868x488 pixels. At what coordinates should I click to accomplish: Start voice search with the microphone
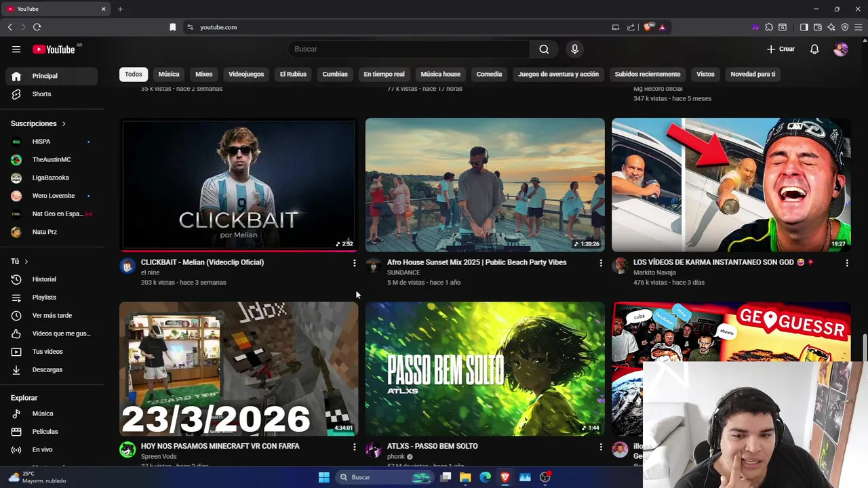coord(574,49)
